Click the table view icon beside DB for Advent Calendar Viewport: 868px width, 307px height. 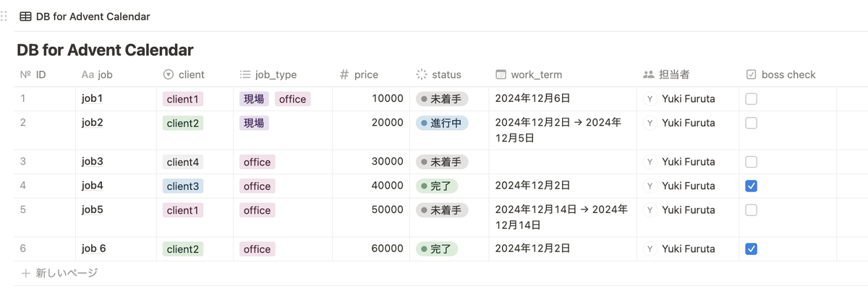click(x=25, y=16)
